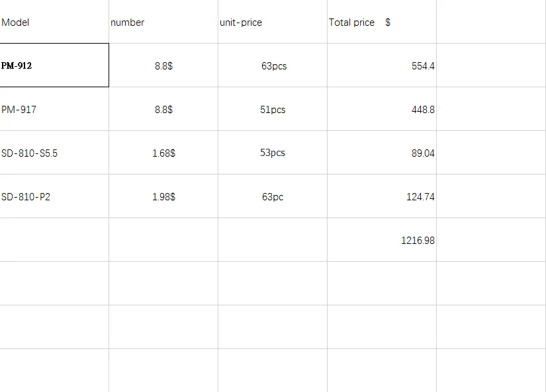Select the 53pcs cell
The height and width of the screenshot is (392, 546).
(x=273, y=153)
